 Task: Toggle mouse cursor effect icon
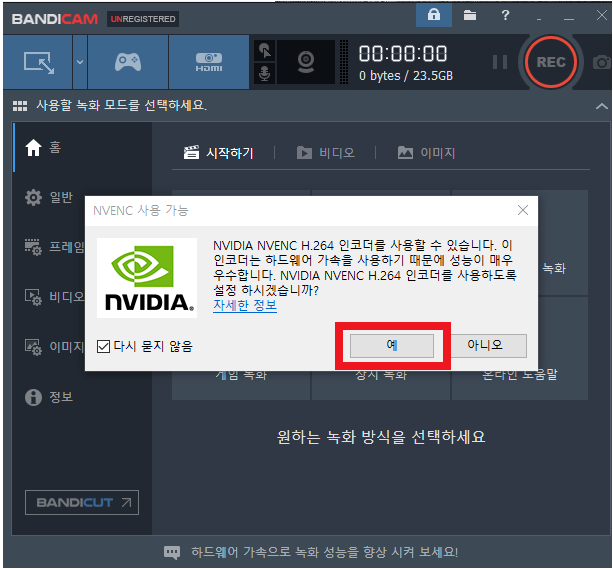[x=265, y=50]
